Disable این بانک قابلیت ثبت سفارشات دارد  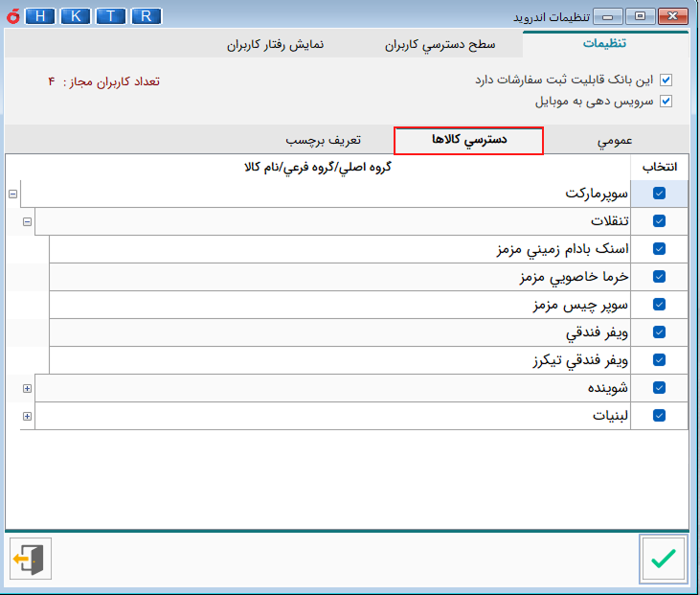pyautogui.click(x=666, y=80)
